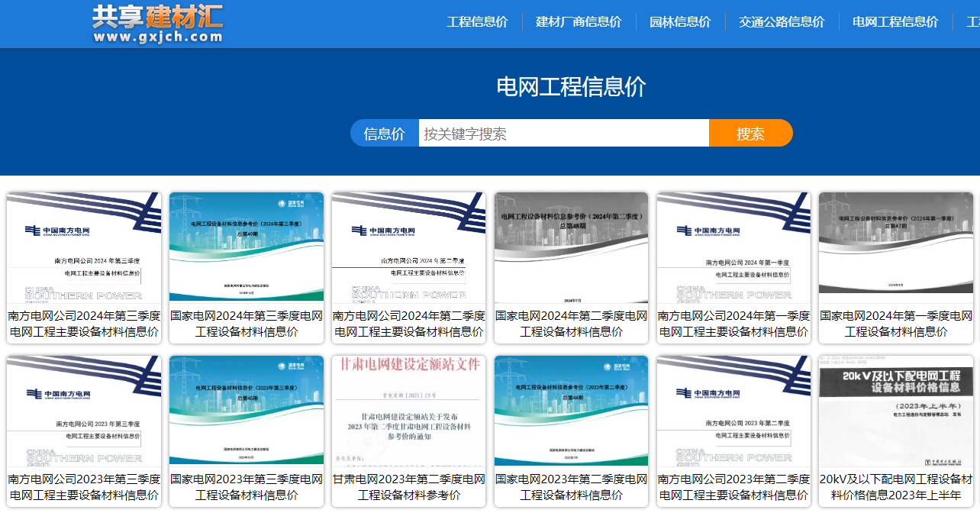Open 电网工程信息价 in the navigation bar

click(895, 22)
